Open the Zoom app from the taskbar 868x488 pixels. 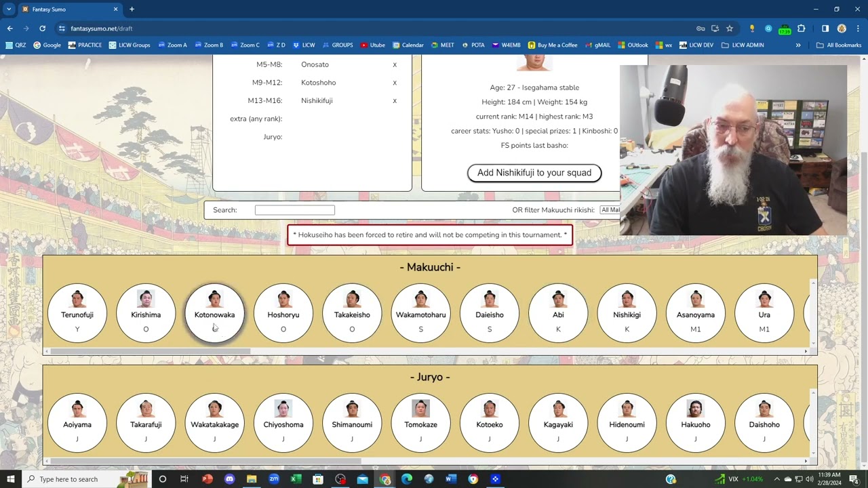274,479
